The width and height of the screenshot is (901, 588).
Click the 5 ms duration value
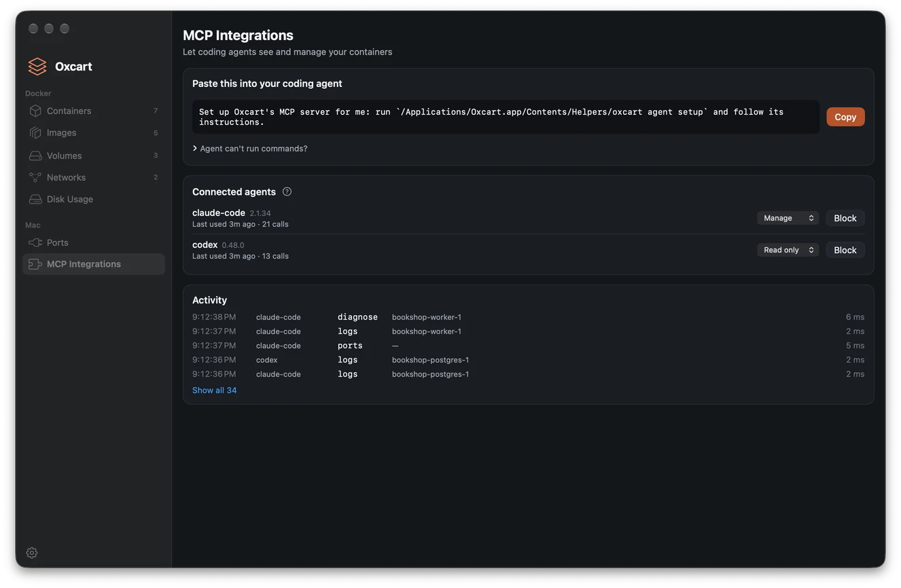[x=855, y=346]
